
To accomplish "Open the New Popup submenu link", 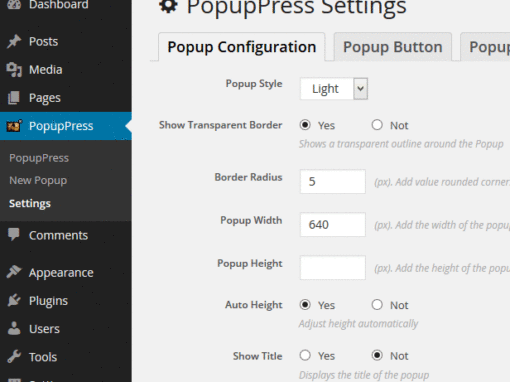I will tap(38, 180).
